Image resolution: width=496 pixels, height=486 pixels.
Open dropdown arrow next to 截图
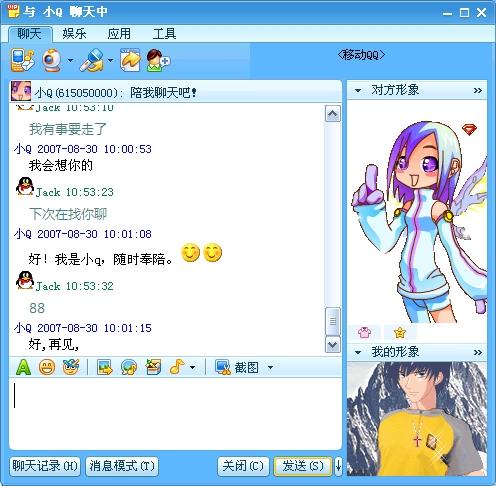(270, 368)
